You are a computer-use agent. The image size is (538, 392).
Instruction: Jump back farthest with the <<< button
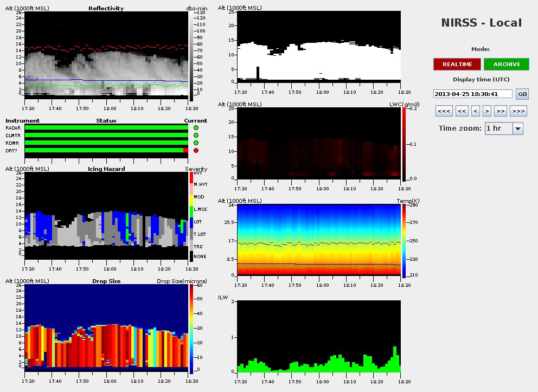443,111
